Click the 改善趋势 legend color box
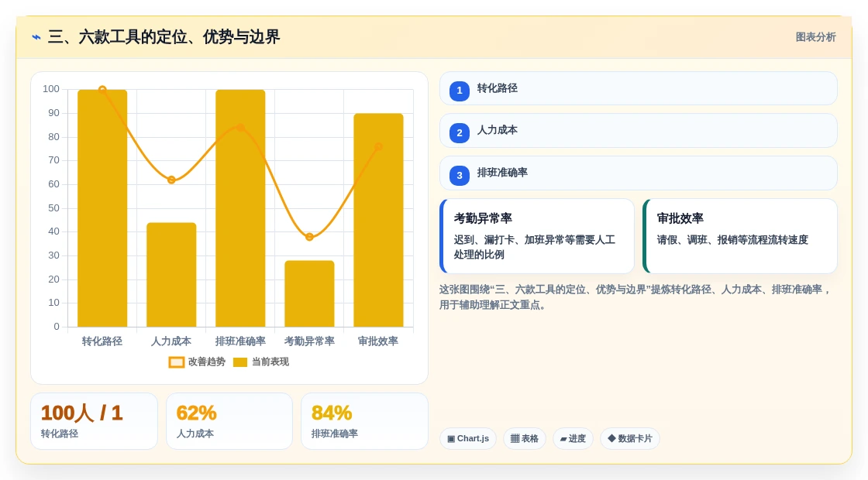The height and width of the screenshot is (480, 868). click(x=176, y=362)
